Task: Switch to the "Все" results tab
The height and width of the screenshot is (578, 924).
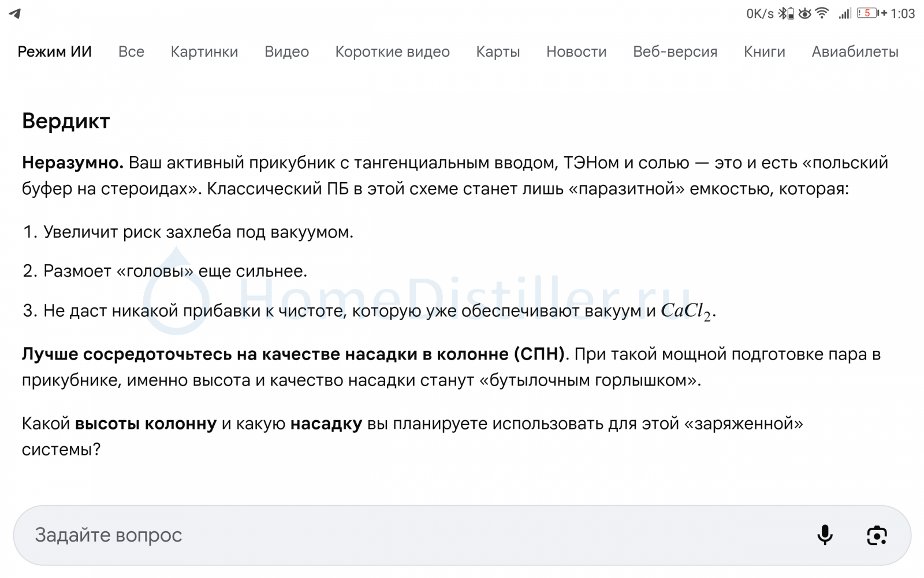Action: [131, 52]
